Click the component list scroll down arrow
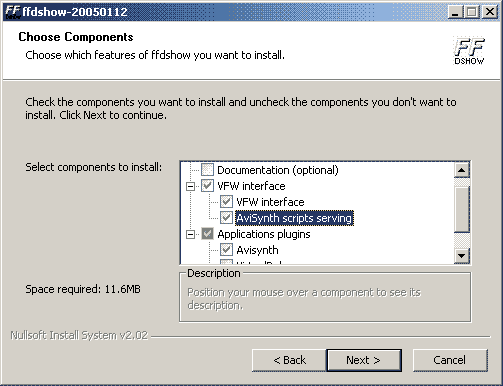Image resolution: width=503 pixels, height=386 pixels. click(x=462, y=256)
